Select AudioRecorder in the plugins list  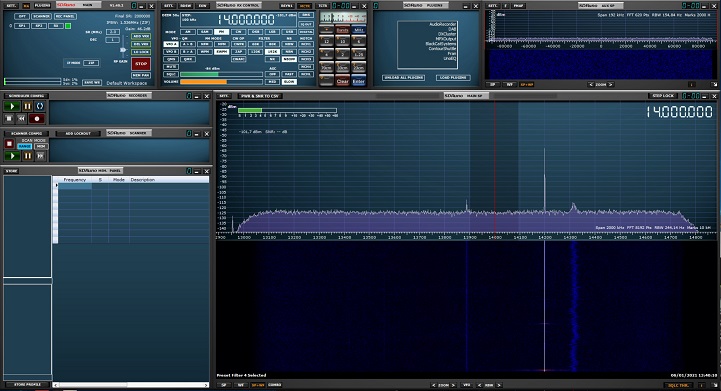pos(442,24)
